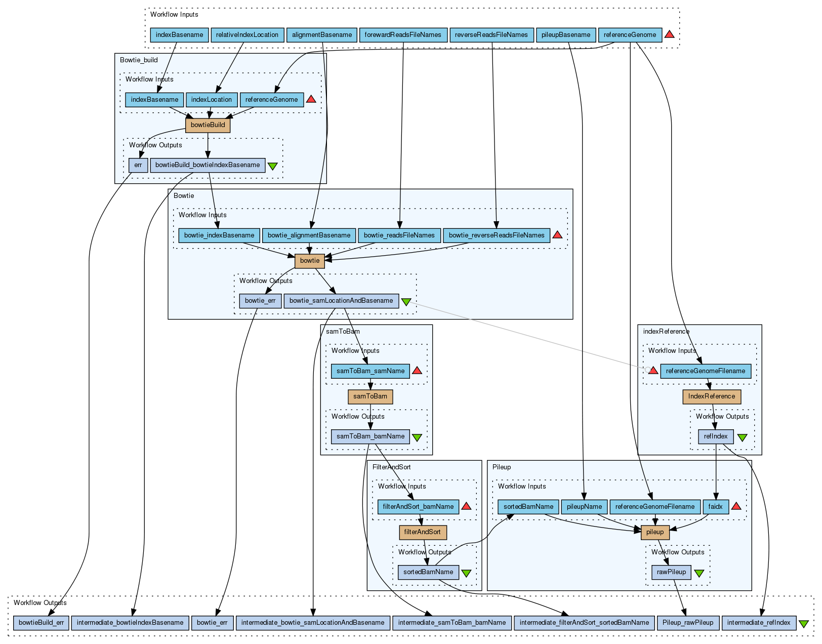822x644 pixels.
Task: Click the green triangle next to bowtieBuild_bowtieIndexBasename
Action: (x=272, y=166)
